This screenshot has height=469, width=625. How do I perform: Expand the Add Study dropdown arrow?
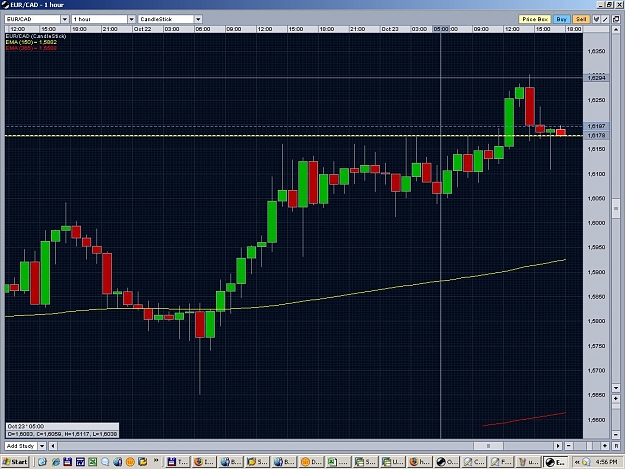42,446
